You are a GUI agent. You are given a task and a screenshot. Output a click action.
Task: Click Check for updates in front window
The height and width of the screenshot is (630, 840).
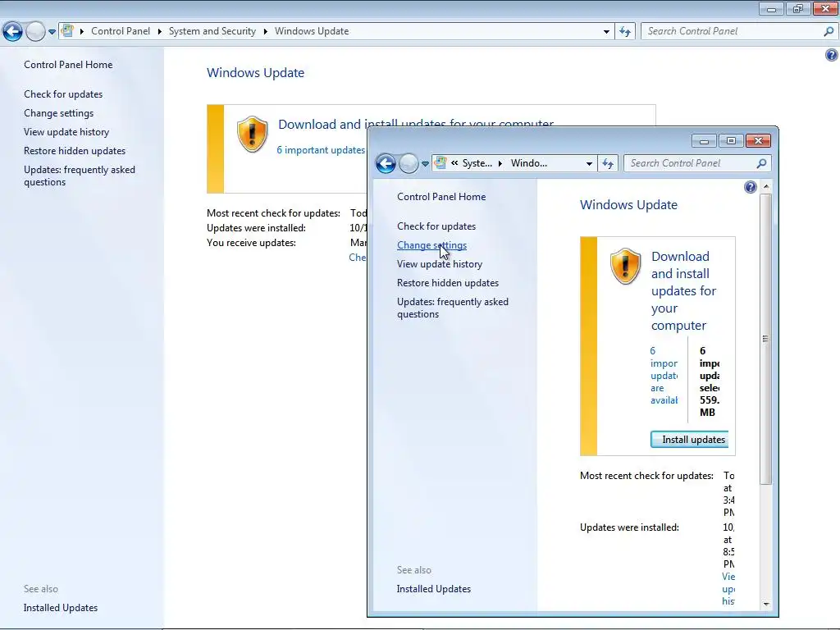tap(436, 226)
